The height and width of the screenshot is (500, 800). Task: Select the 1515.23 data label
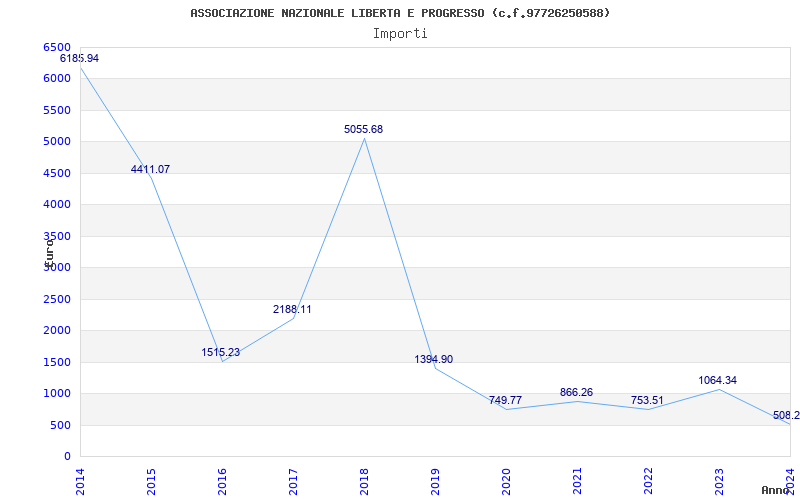220,353
